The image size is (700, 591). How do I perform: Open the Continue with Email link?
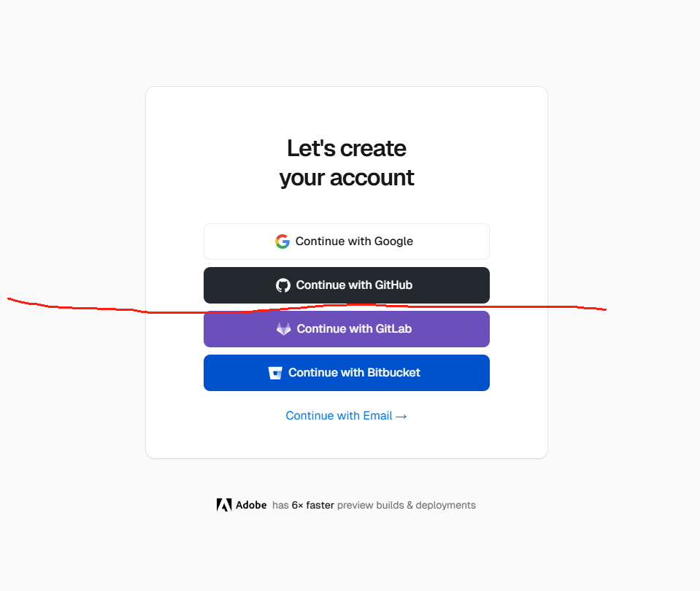tap(339, 416)
